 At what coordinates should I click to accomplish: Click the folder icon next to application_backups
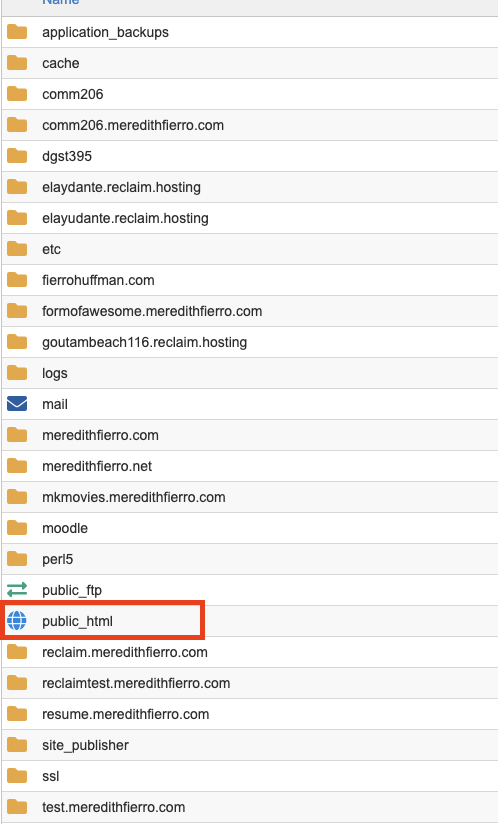point(17,32)
